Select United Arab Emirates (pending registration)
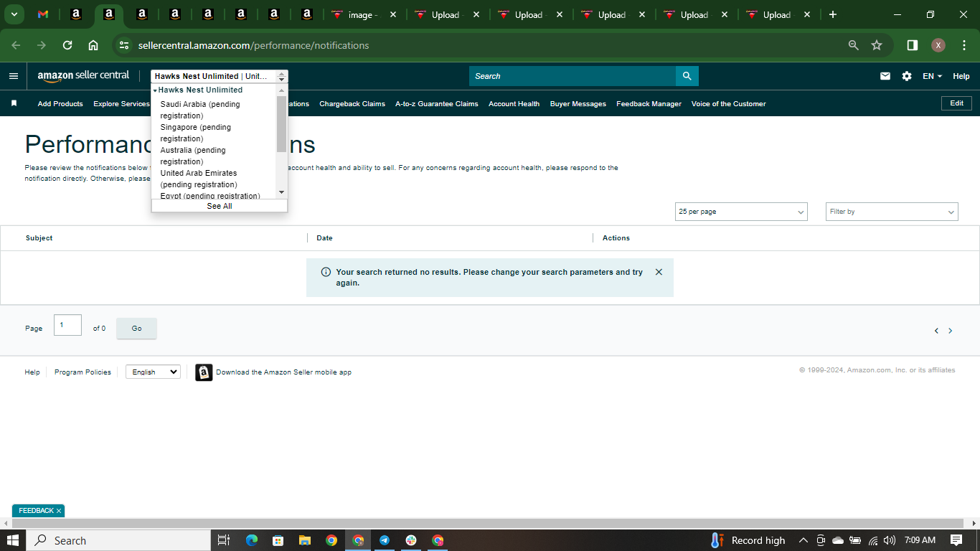This screenshot has height=551, width=980. click(x=199, y=179)
